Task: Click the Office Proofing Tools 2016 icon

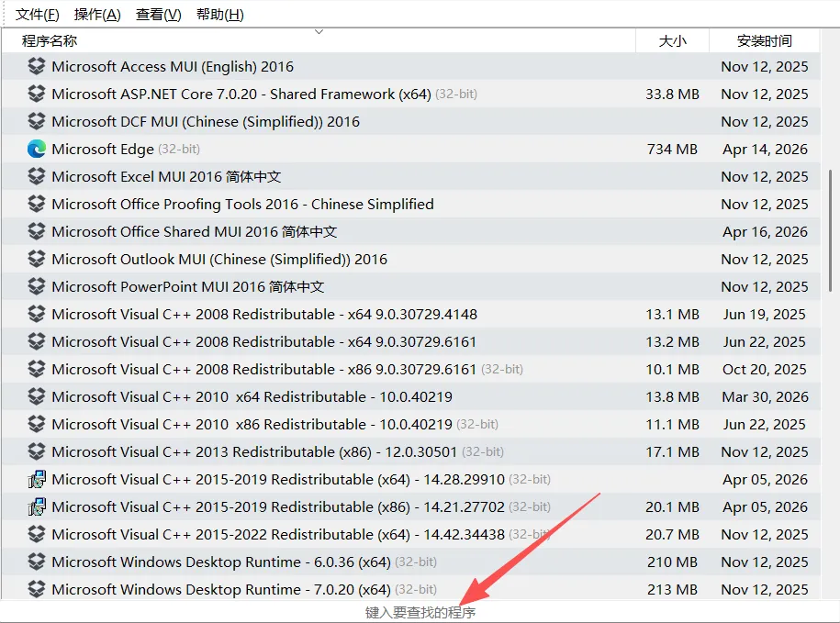Action: tap(37, 204)
